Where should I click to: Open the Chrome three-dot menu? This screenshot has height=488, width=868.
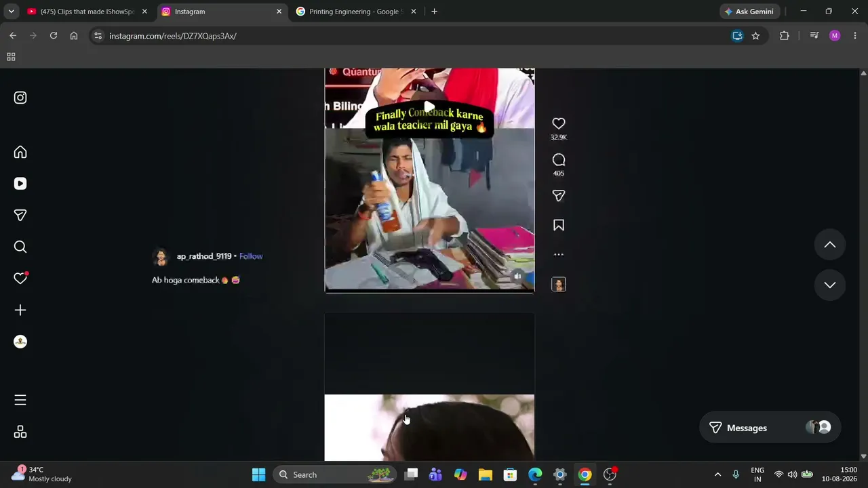854,36
